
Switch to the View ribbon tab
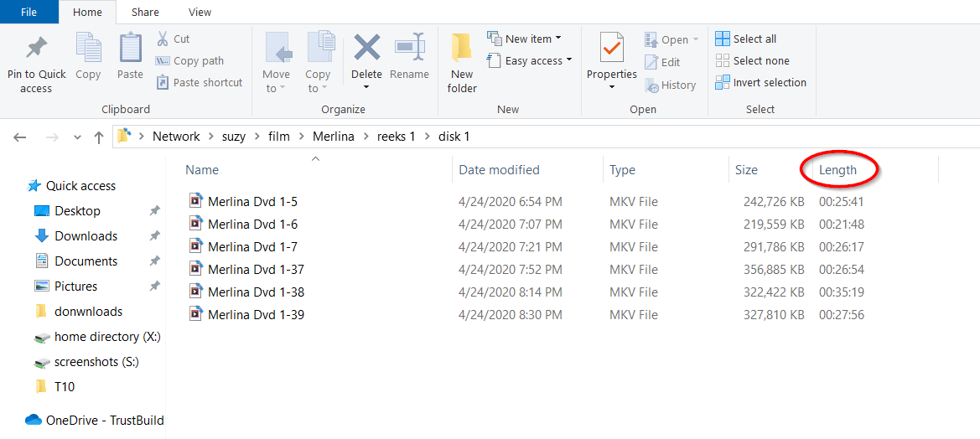coord(200,13)
